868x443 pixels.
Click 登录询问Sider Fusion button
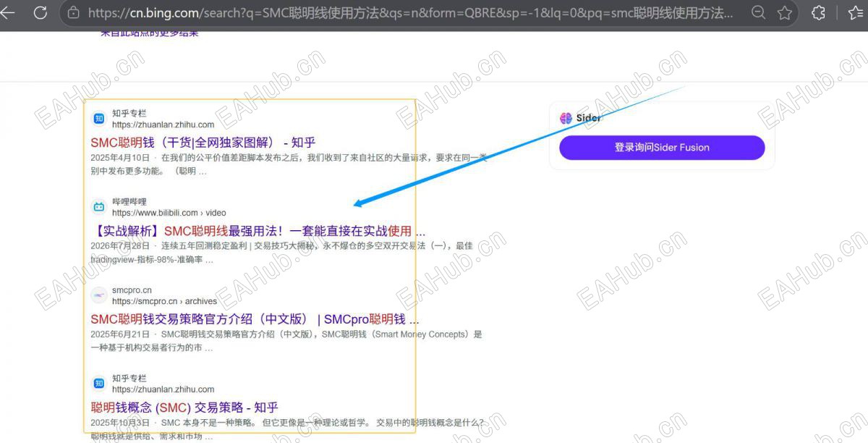662,148
